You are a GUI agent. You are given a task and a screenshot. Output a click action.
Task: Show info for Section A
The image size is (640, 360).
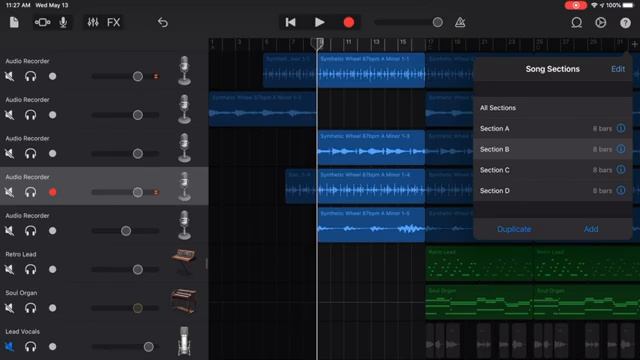(x=621, y=128)
